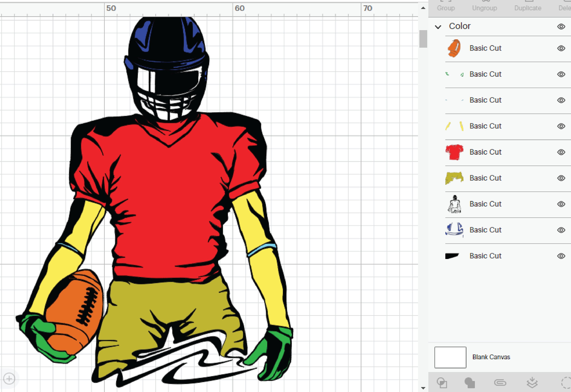This screenshot has height=392, width=571.
Task: Hide the red jersey Basic Cut layer
Action: (561, 152)
